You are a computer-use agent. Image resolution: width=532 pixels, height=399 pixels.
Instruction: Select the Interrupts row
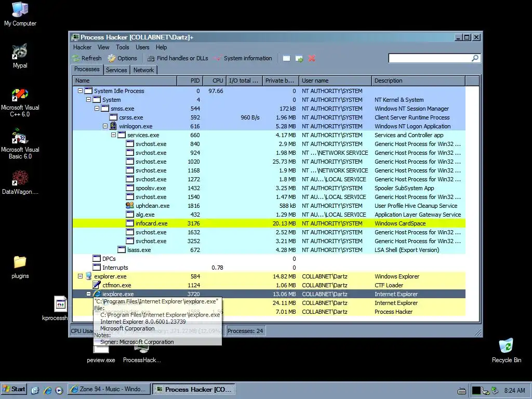(x=269, y=268)
